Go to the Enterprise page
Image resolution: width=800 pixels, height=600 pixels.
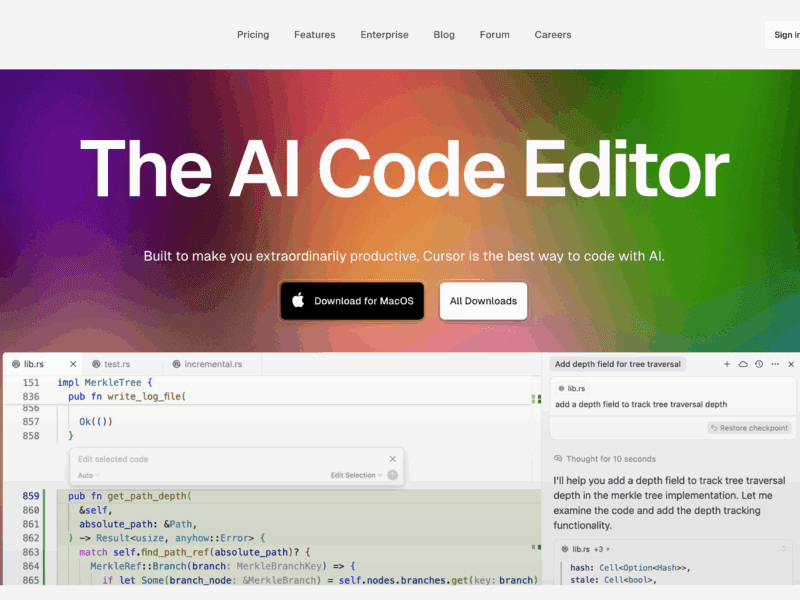coord(384,35)
